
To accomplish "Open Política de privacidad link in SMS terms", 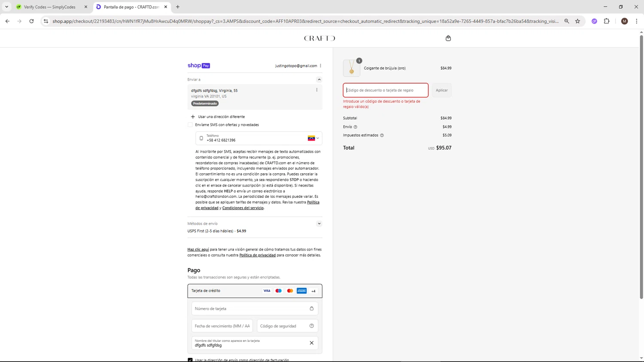I will point(257,205).
